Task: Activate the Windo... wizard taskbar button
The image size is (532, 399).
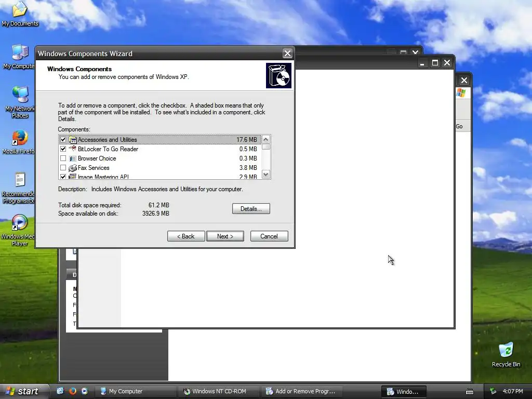Action: 404,392
